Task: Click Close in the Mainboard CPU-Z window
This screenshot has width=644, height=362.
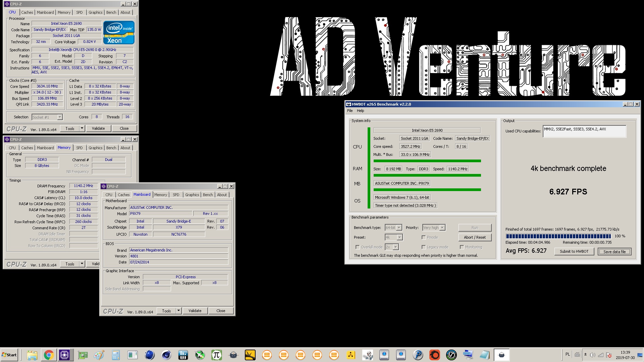Action: click(x=221, y=311)
